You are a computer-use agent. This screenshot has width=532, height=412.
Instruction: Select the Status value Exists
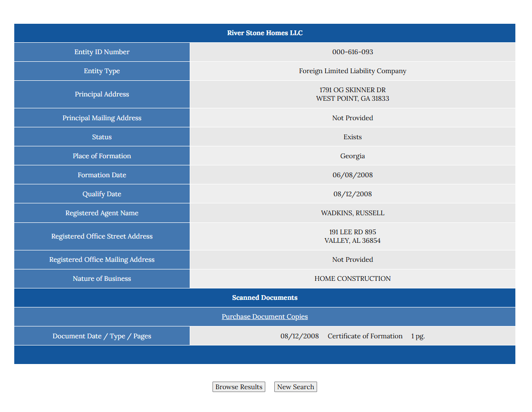(x=352, y=137)
